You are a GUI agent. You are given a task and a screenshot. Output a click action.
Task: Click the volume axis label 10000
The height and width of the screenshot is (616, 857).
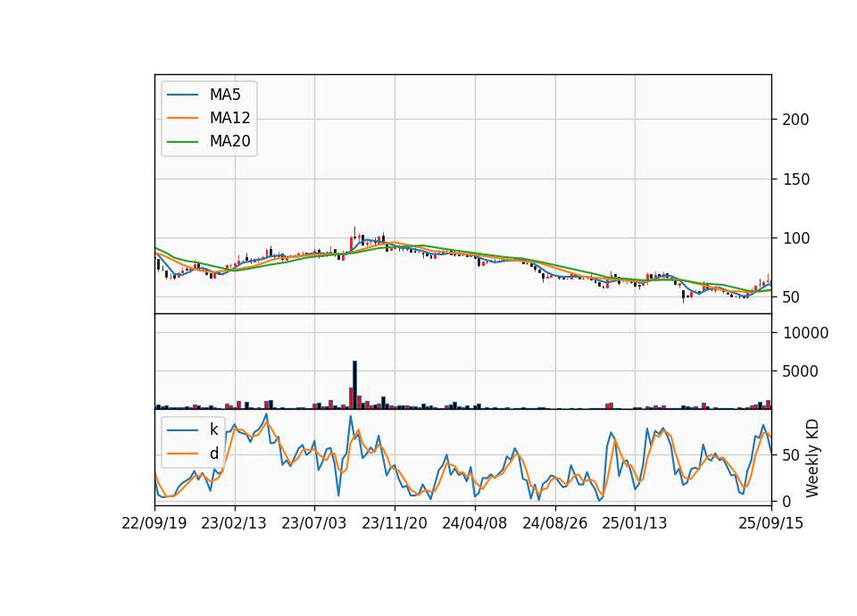(x=805, y=333)
